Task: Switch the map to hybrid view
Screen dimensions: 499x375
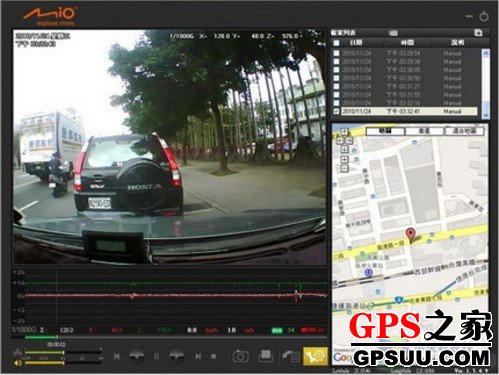Action: click(x=465, y=131)
